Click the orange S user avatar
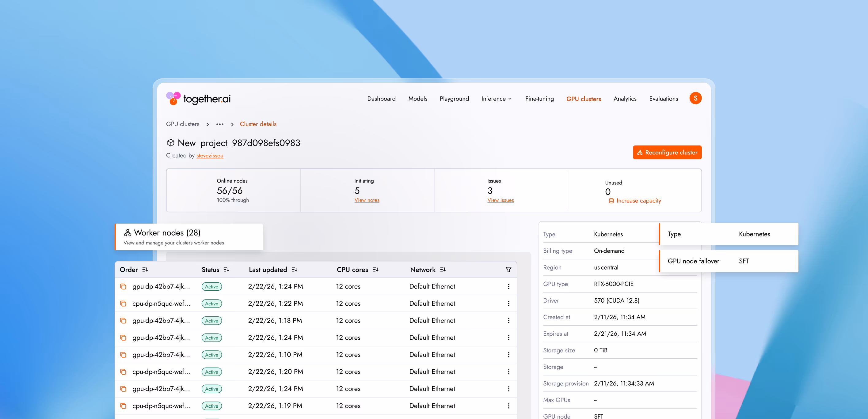The width and height of the screenshot is (868, 419). [x=695, y=98]
